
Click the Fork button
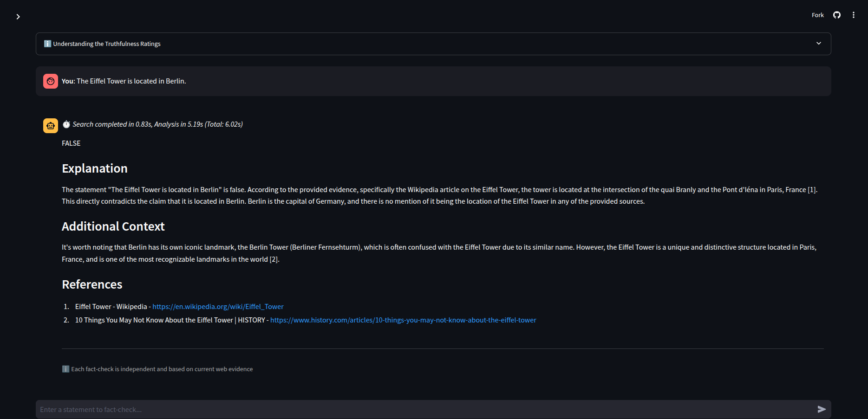point(817,15)
